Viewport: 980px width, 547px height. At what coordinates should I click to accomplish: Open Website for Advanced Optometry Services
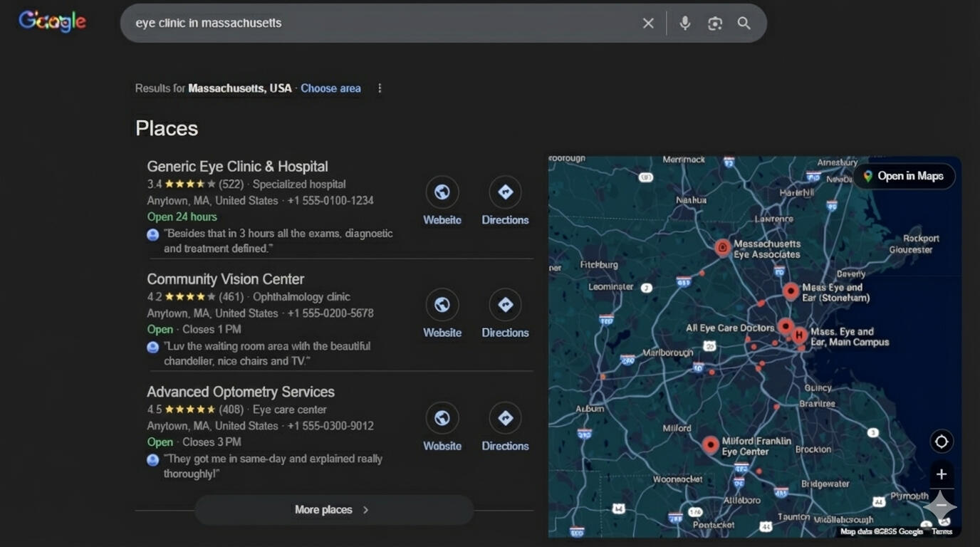tap(442, 418)
